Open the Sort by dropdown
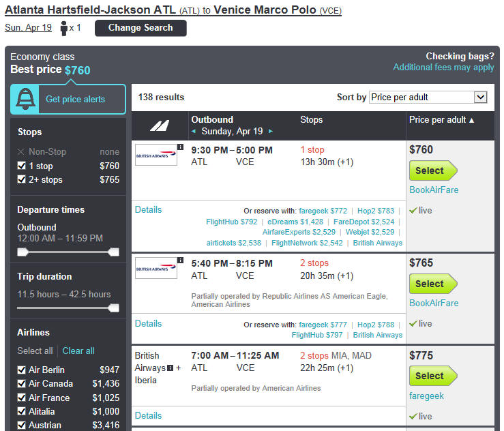Image resolution: width=504 pixels, height=431 pixels. point(428,97)
